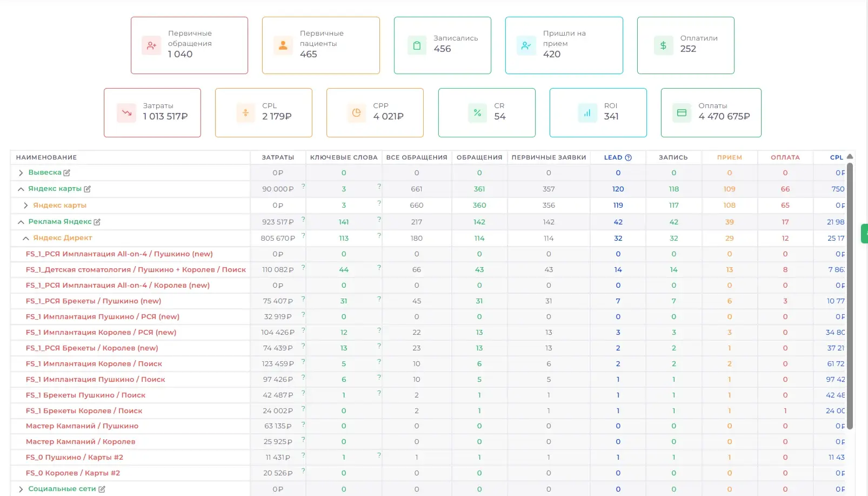This screenshot has width=868, height=496.
Task: Click the table vertical scrollbar
Action: click(850, 295)
